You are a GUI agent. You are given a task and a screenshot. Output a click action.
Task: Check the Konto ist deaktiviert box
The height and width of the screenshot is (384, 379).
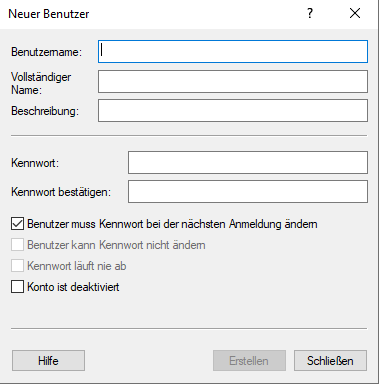[17, 287]
